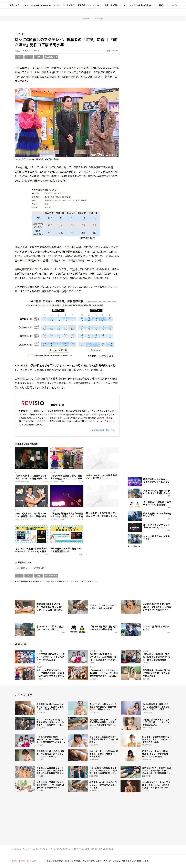Viewport: 186px width, 868px height.
Task: Open 就職応援 navigation item
Action: [x=81, y=5]
